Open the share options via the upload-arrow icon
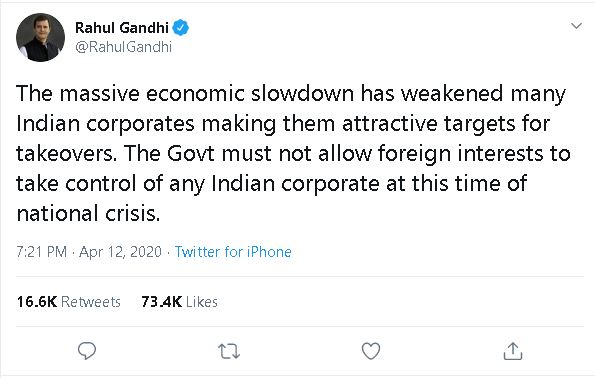595x378 pixels. [513, 351]
